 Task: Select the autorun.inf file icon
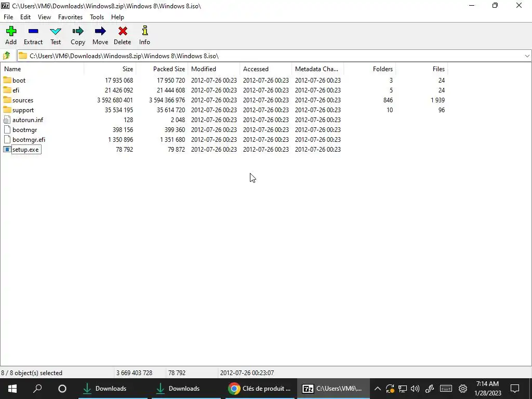tap(7, 120)
